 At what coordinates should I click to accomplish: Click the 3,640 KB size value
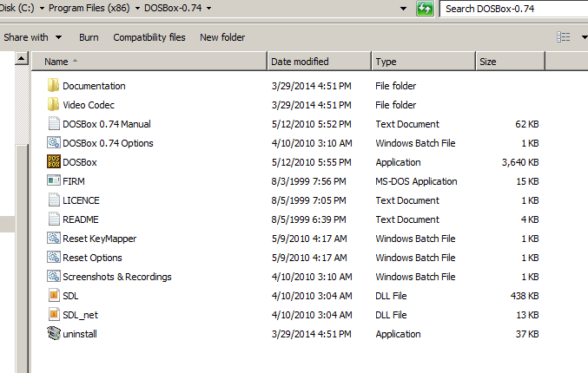tap(520, 162)
